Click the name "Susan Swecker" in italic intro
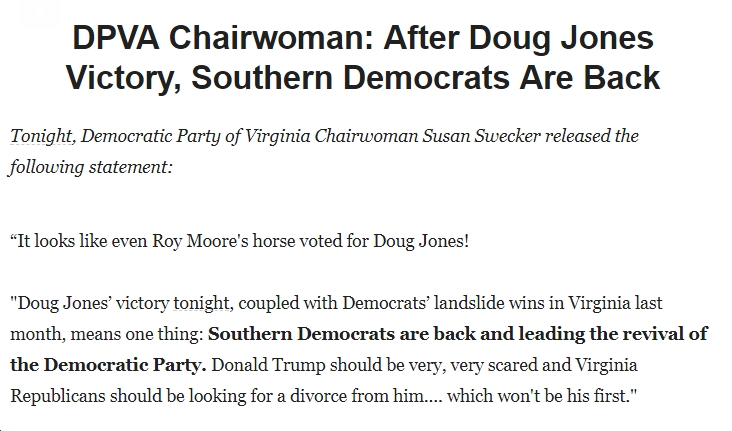 point(481,136)
